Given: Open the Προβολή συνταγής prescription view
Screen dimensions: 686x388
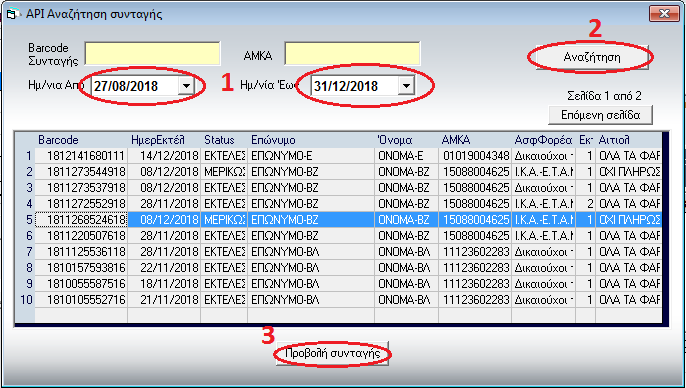Looking at the screenshot, I should [x=332, y=353].
